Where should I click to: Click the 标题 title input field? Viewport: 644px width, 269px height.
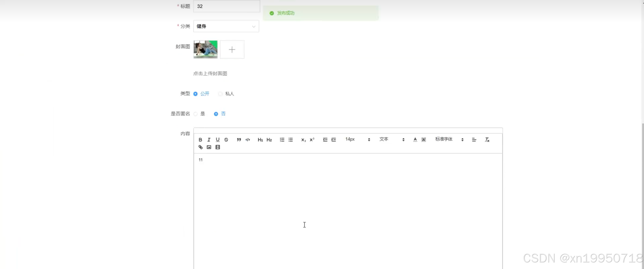pos(227,6)
